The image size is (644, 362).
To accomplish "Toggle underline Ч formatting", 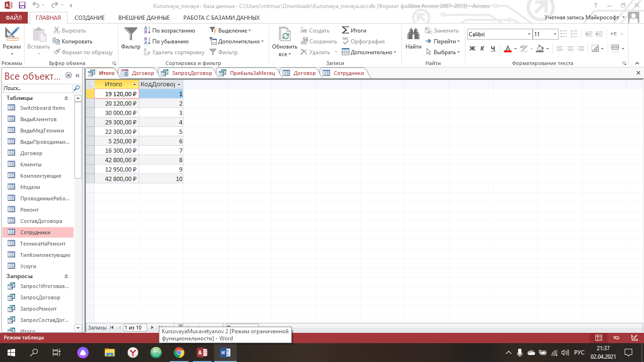I will click(x=493, y=49).
